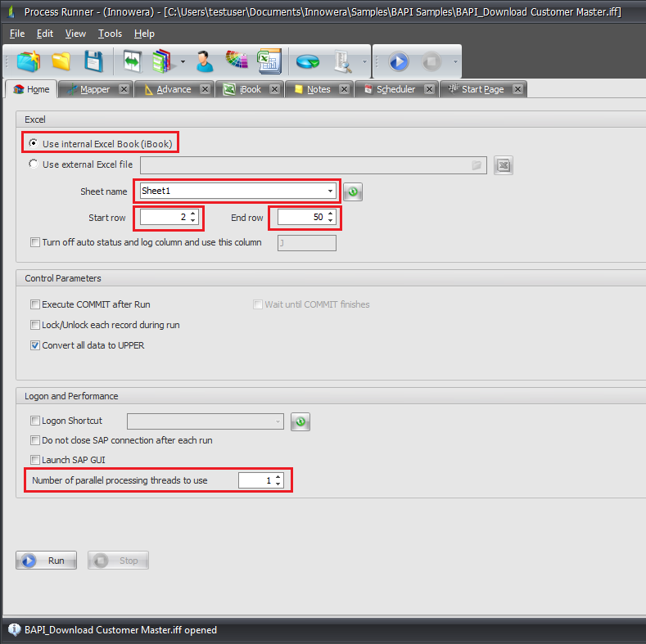Screen dimensions: 646x644
Task: Enable Execute COMMIT after Run checkbox
Action: (35, 304)
